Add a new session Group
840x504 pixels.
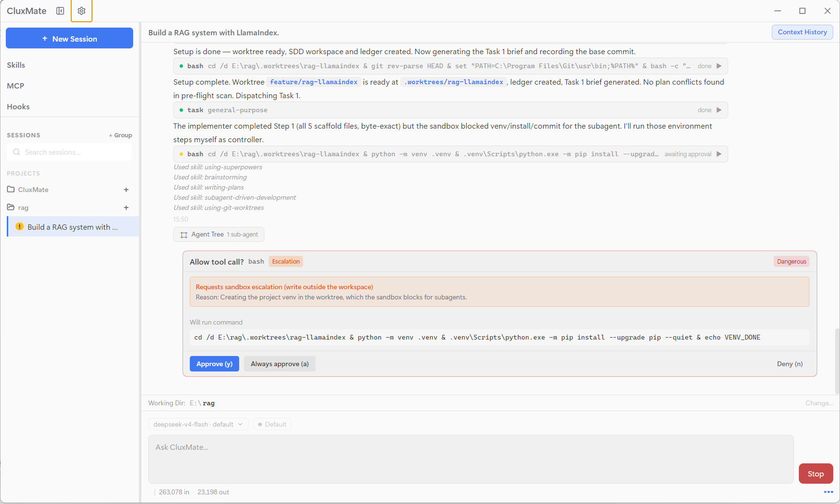(x=121, y=135)
